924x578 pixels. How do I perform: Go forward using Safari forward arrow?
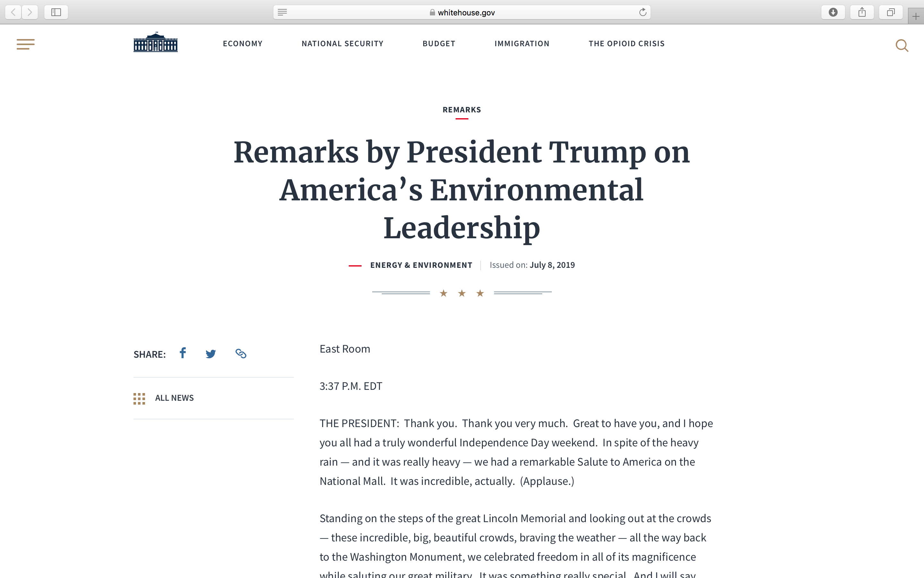[x=30, y=12]
